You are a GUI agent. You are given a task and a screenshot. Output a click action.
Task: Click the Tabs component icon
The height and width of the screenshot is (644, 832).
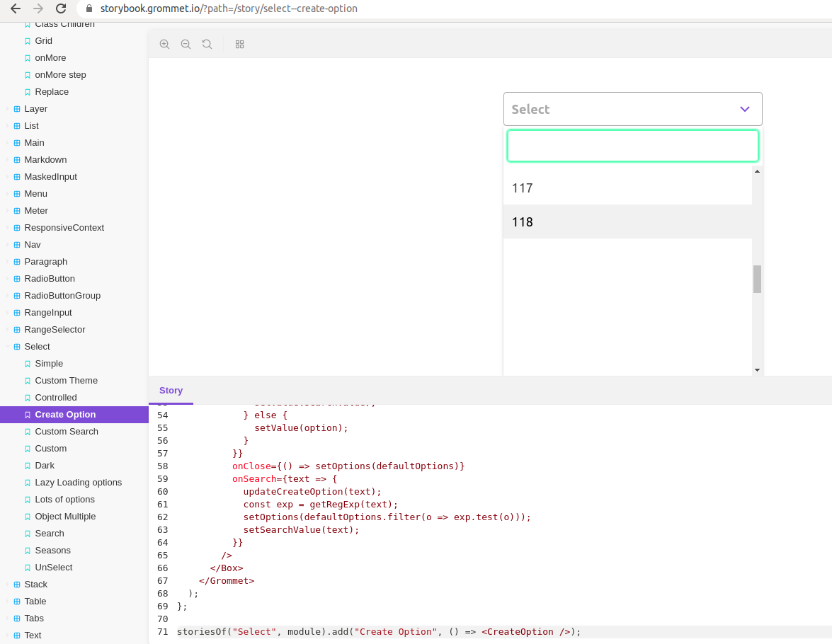pyautogui.click(x=17, y=618)
